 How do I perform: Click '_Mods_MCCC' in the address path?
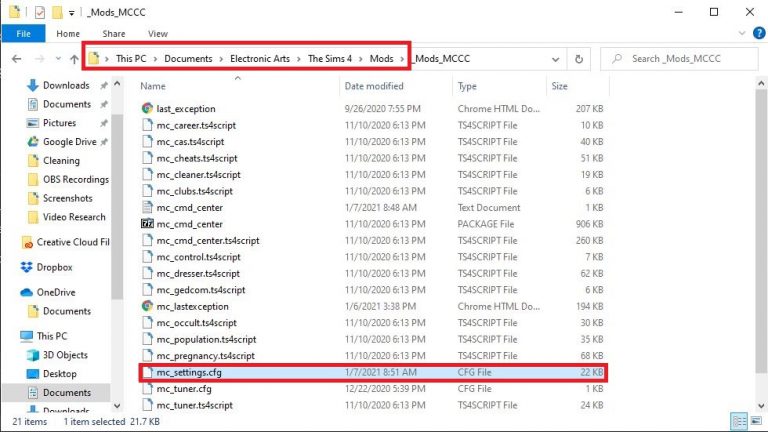(441, 58)
